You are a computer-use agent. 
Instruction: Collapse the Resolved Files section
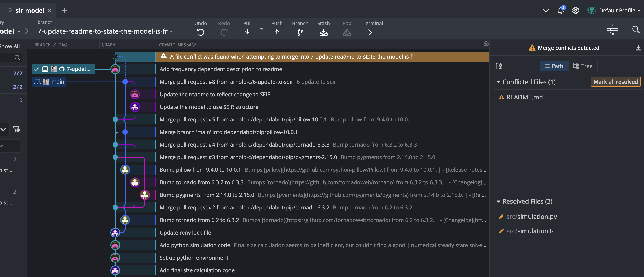tap(498, 201)
